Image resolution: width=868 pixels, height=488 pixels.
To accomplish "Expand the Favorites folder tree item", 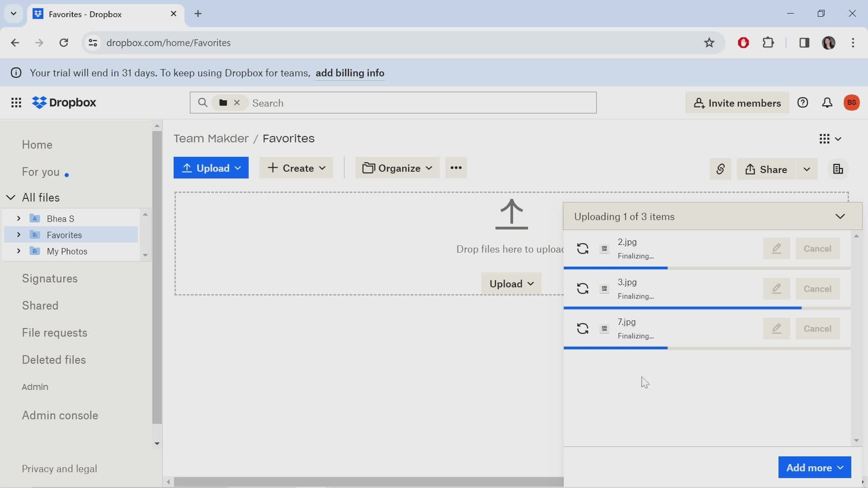I will (19, 234).
